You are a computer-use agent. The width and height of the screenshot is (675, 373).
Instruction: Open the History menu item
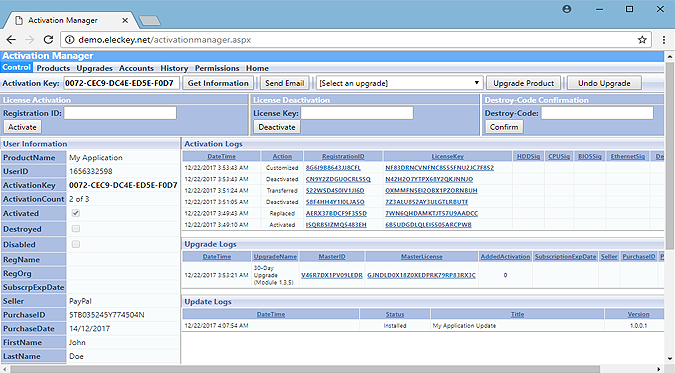click(174, 68)
